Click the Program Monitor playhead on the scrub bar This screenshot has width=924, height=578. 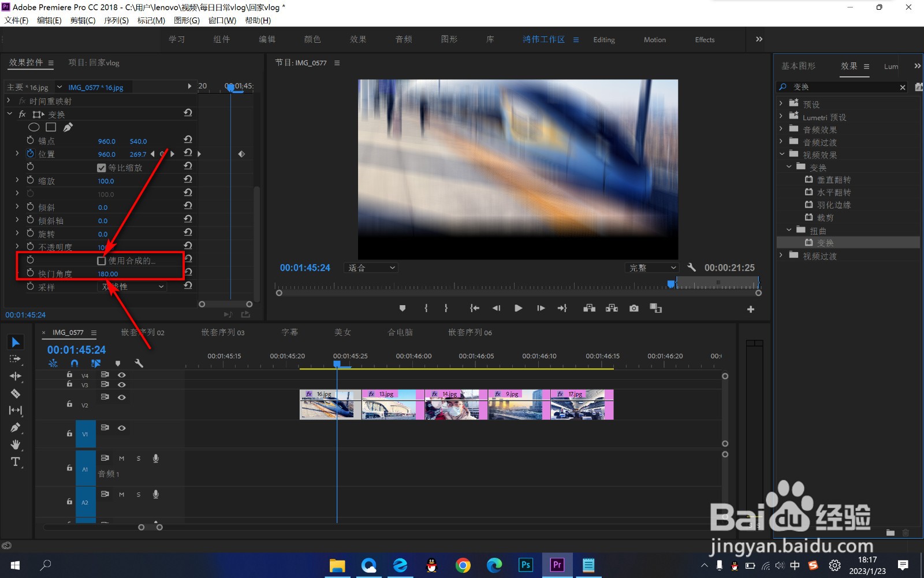click(670, 284)
